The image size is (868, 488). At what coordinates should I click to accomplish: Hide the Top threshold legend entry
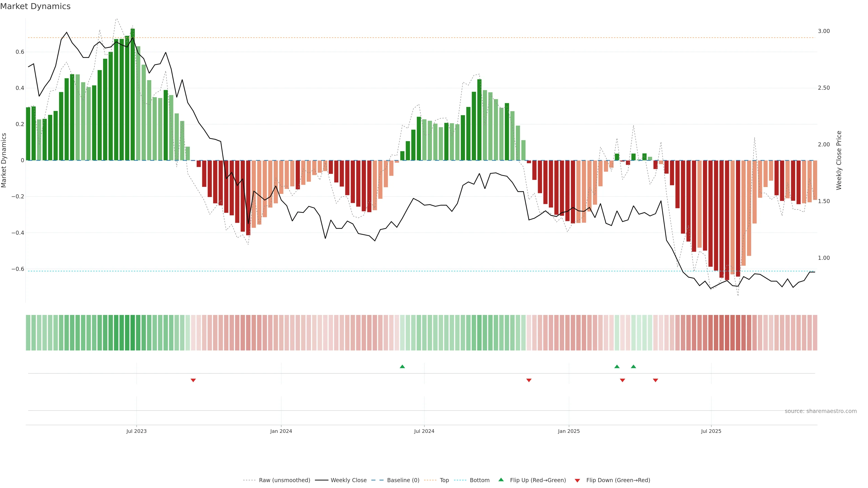(x=444, y=480)
